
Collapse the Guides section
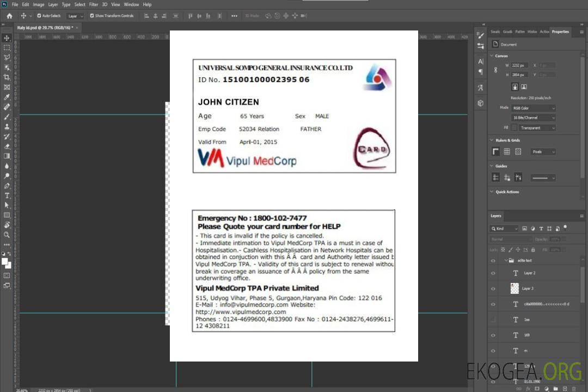click(492, 166)
